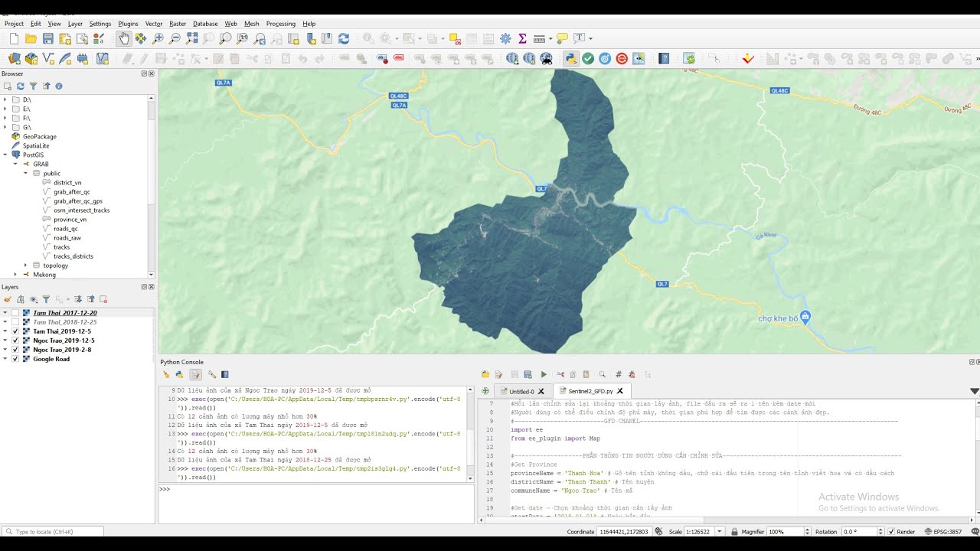Screen dimensions: 980x551
Task: Uncheck the Google Road layer
Action: 15,359
